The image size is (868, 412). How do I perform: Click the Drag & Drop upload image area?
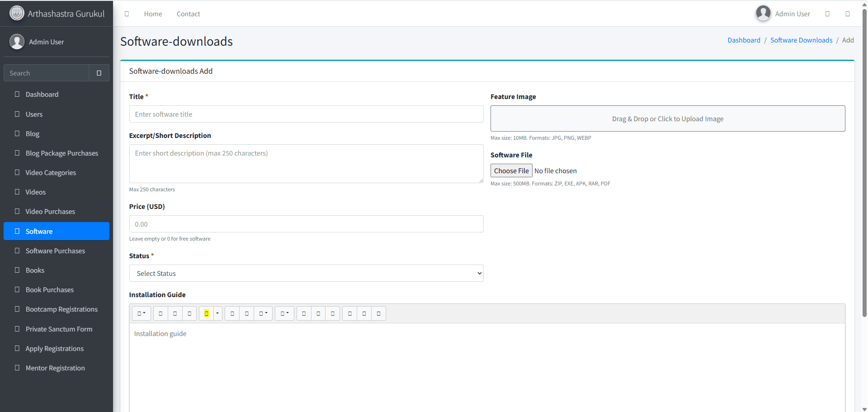point(668,118)
